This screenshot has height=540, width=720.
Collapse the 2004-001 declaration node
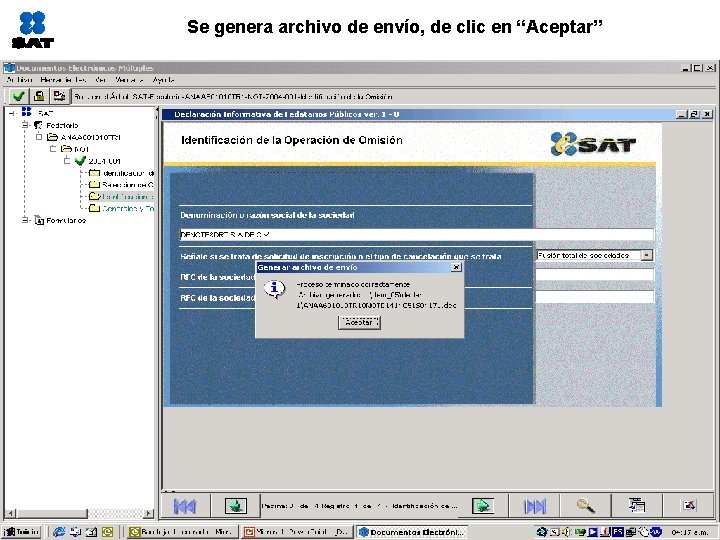67,161
